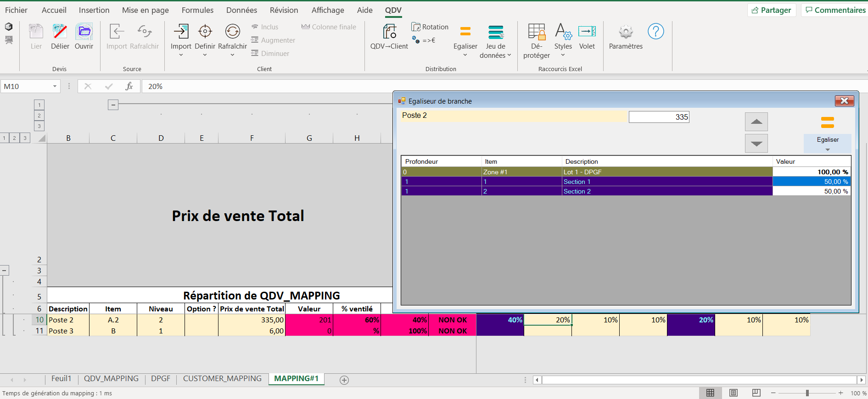The image size is (868, 399).
Task: Open the Name Box dropdown arrow
Action: coord(55,87)
